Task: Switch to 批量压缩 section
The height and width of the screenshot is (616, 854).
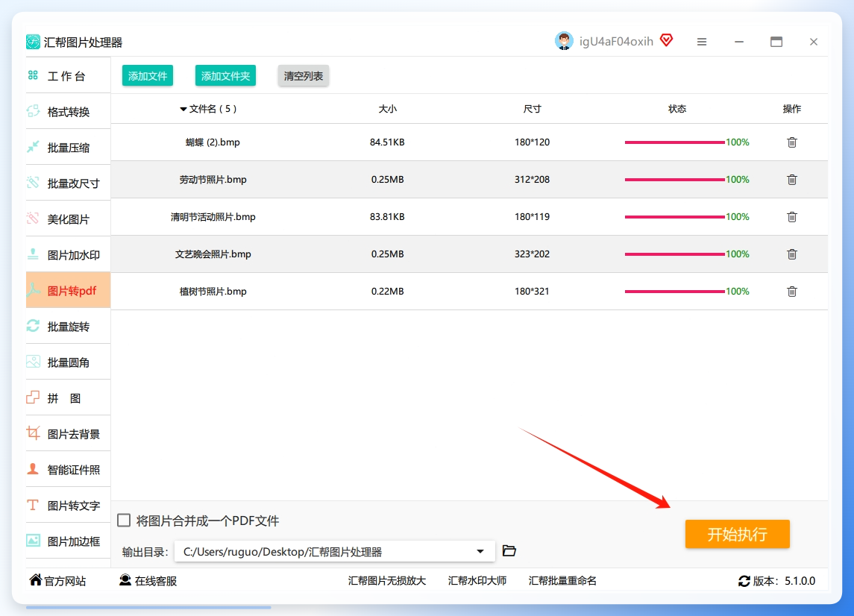Action: point(69,148)
